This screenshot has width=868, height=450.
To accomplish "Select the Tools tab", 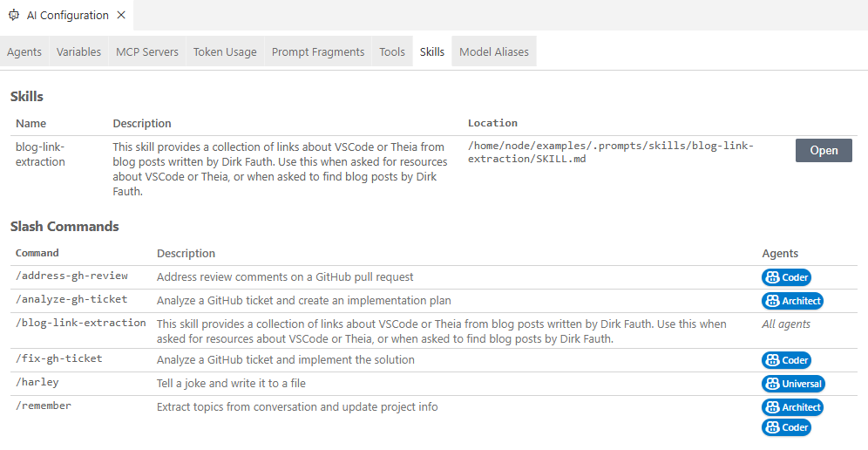I will click(x=392, y=52).
